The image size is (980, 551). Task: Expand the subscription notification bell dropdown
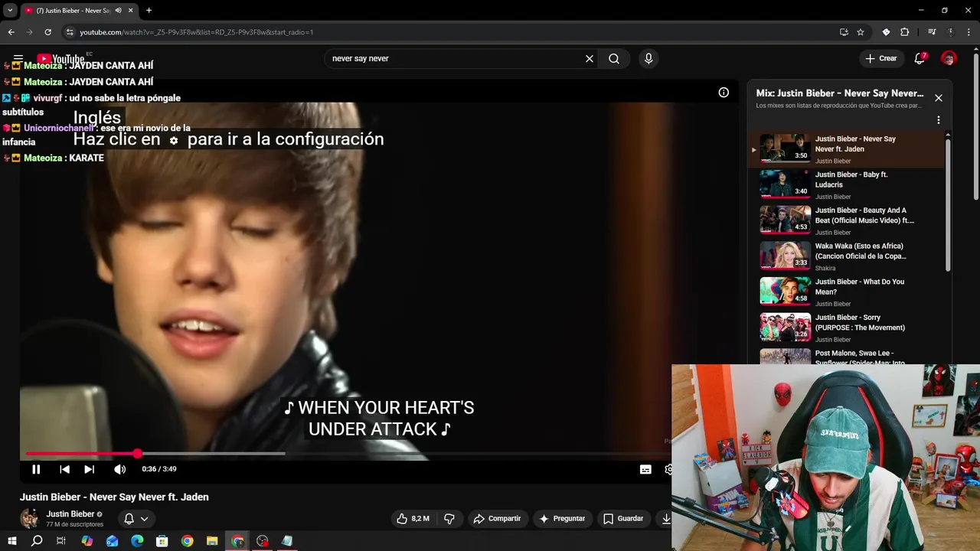(136, 519)
